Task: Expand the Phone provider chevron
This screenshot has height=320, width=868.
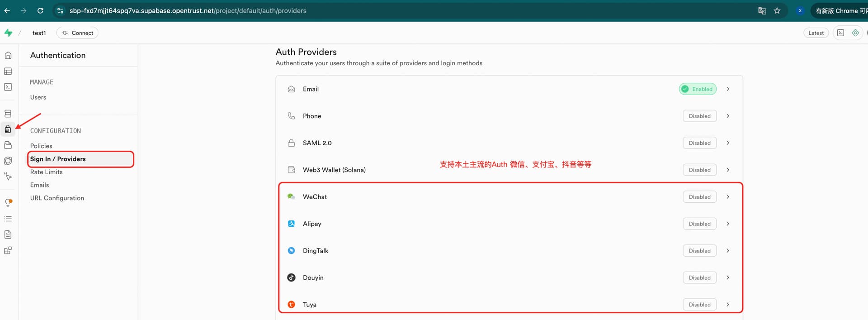Action: [x=727, y=116]
